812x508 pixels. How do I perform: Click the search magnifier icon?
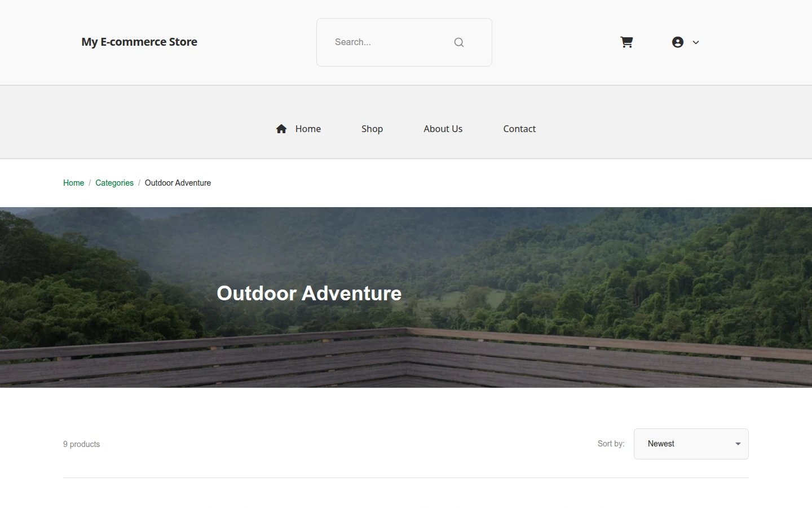click(x=459, y=42)
